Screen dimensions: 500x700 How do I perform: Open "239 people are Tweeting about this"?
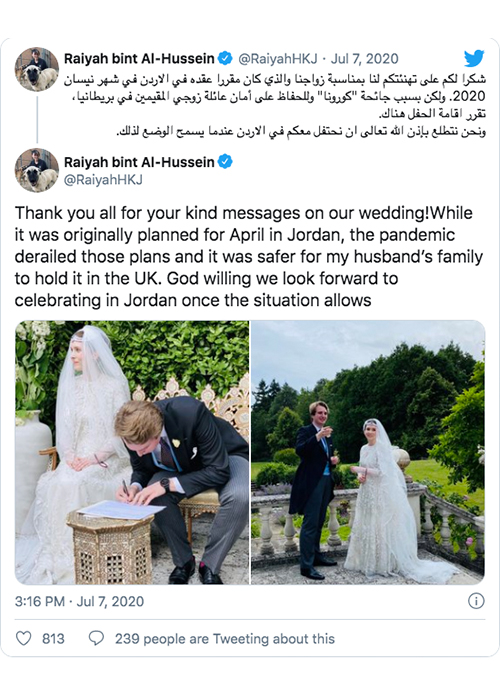pyautogui.click(x=225, y=639)
